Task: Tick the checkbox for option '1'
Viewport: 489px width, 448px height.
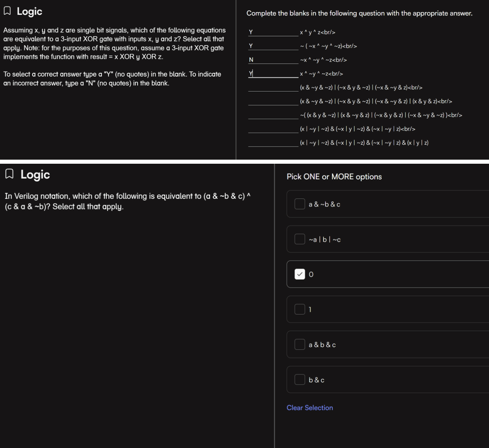Action: [300, 309]
